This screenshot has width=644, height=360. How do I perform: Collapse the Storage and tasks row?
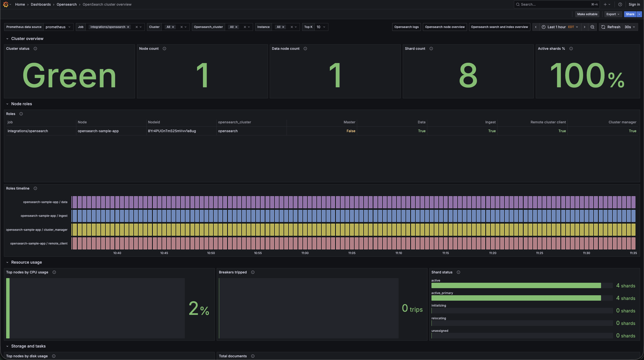point(7,346)
